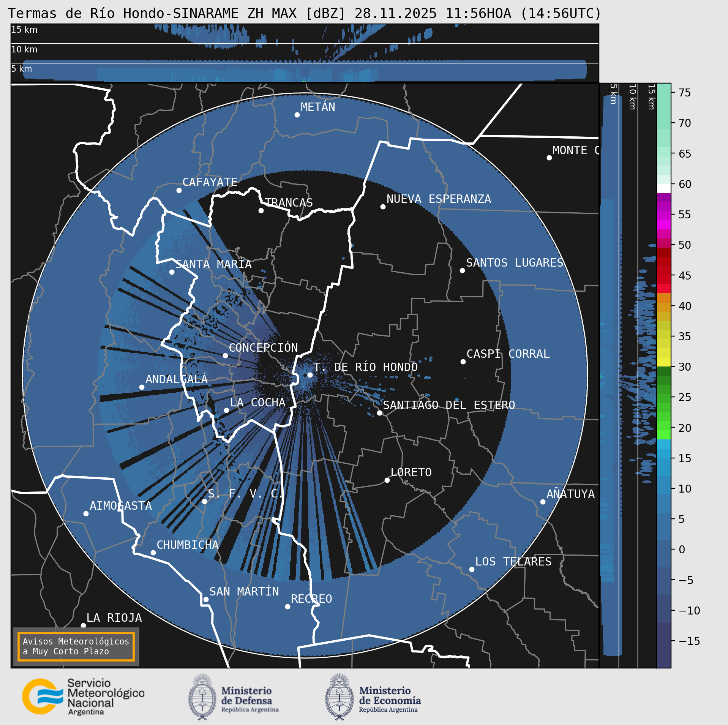The width and height of the screenshot is (728, 725).
Task: Open Avisos Meteorológicos a Muy Corto Plazo
Action: [76, 646]
